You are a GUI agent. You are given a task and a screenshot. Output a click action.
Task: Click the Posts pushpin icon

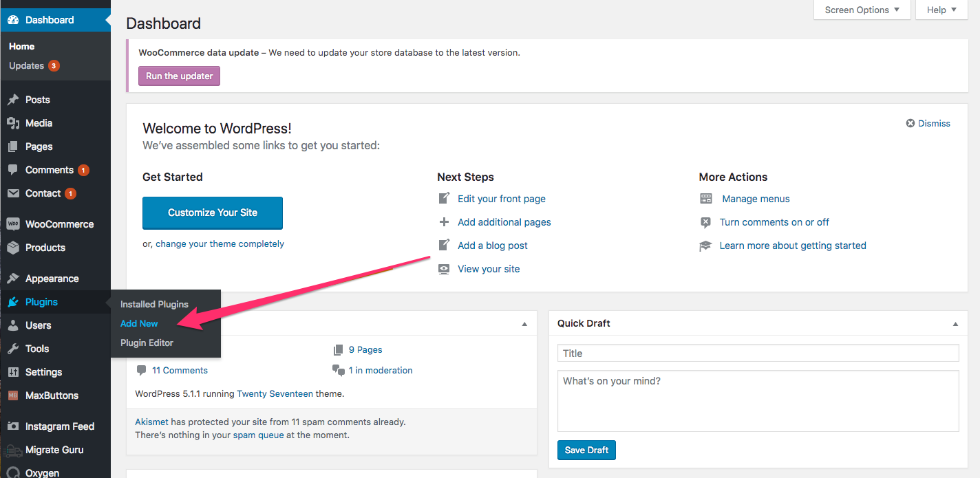[13, 100]
